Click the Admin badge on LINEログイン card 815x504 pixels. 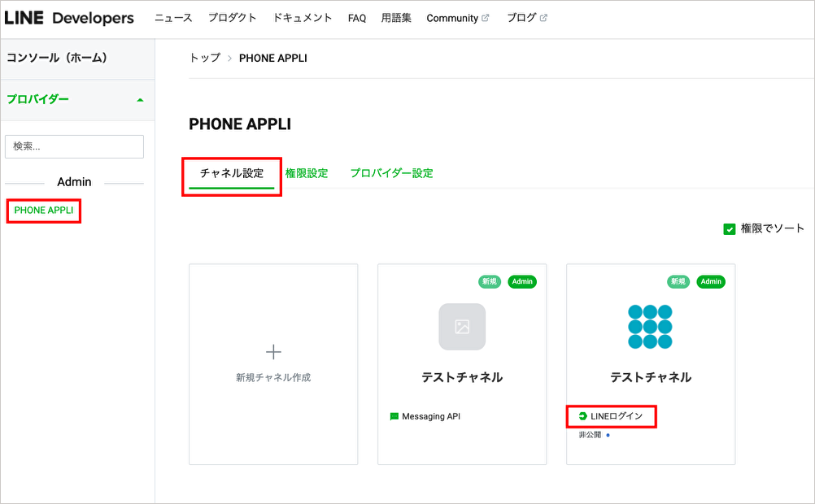(711, 281)
